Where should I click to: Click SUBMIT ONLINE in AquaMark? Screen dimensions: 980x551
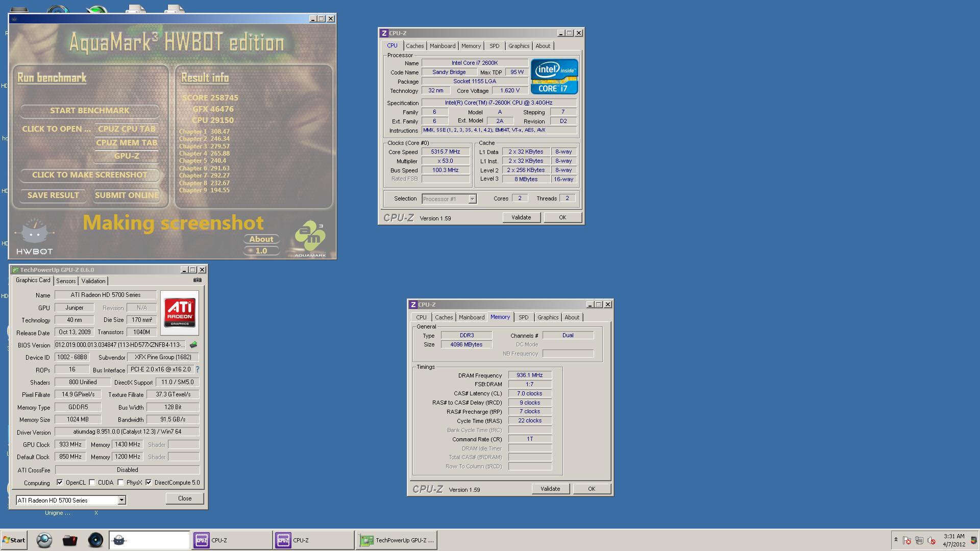[127, 195]
